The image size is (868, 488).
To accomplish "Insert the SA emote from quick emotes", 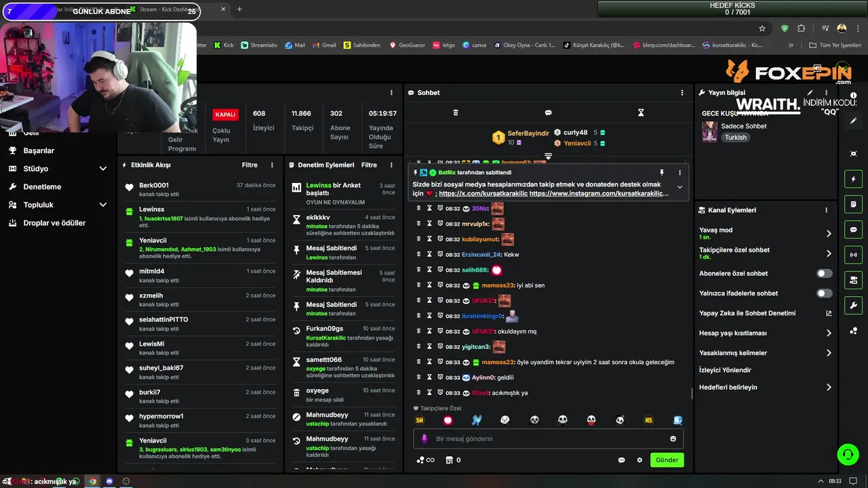I will point(419,420).
